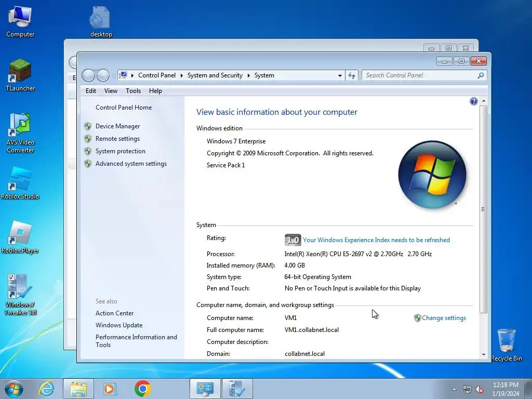This screenshot has height=399, width=532.
Task: Launch Google Chrome from the taskbar
Action: [142, 389]
